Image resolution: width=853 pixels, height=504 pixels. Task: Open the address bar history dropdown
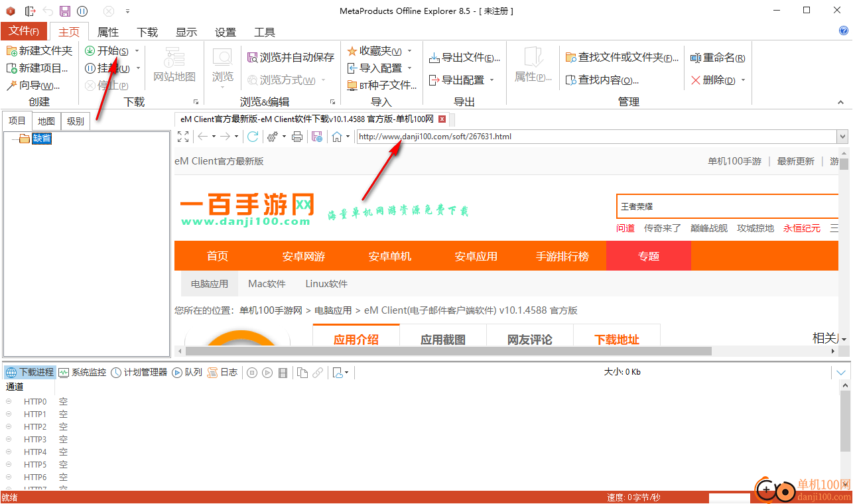click(842, 137)
